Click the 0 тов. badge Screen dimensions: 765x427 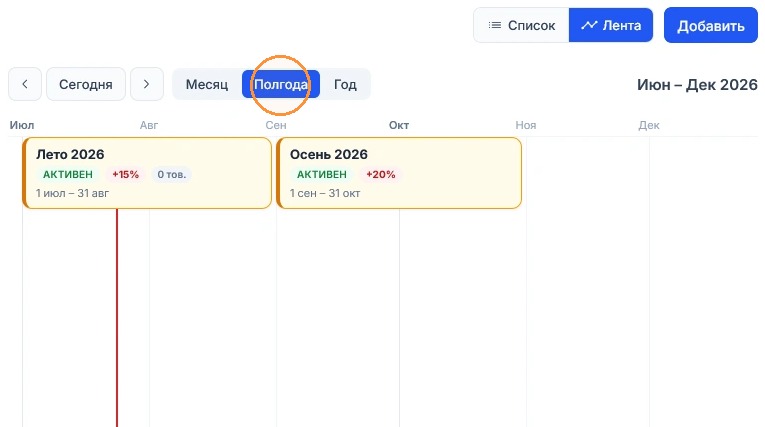[171, 174]
